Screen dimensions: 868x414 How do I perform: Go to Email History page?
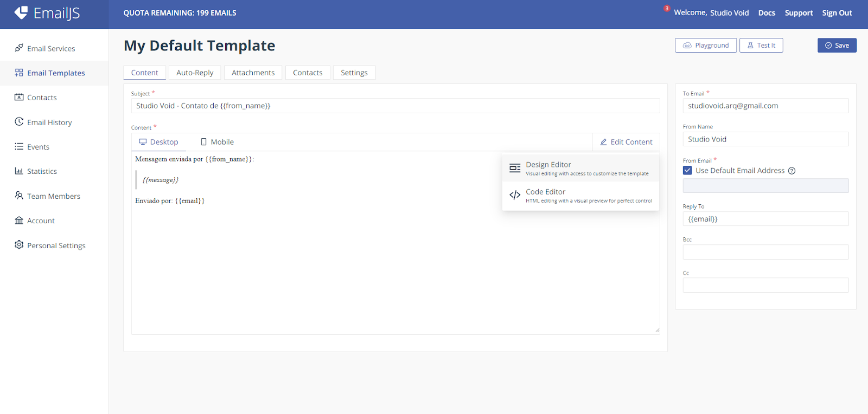(x=54, y=122)
